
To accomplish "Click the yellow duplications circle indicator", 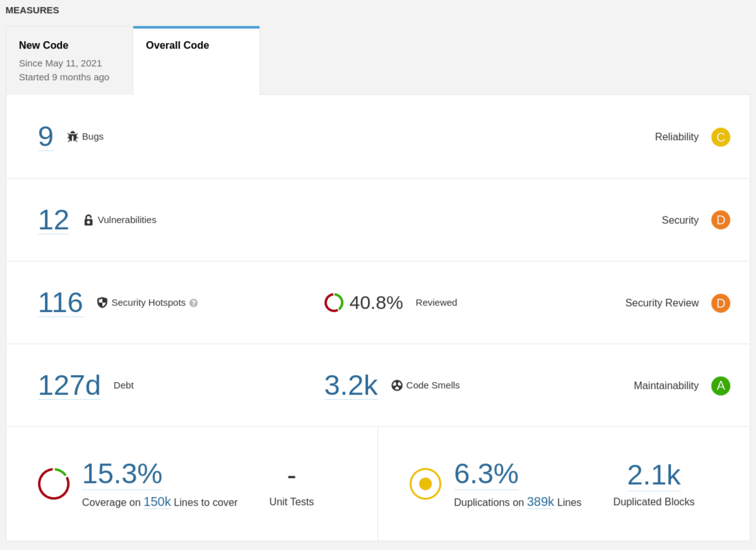I will pos(425,484).
